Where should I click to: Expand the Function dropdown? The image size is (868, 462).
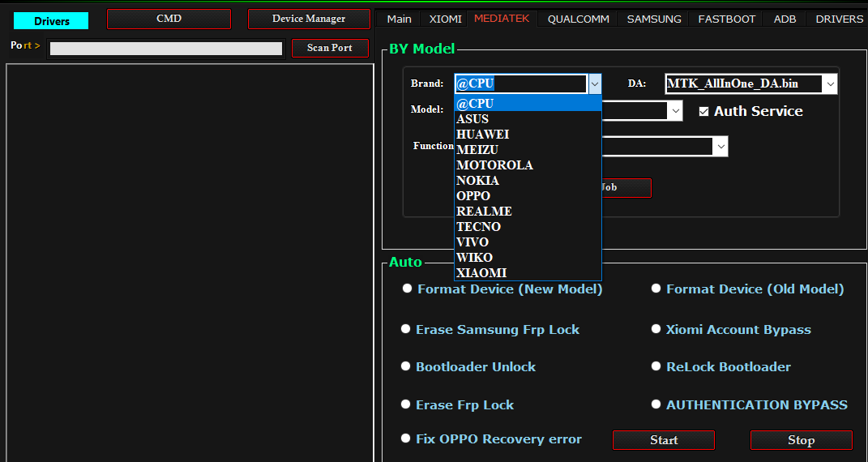point(720,146)
